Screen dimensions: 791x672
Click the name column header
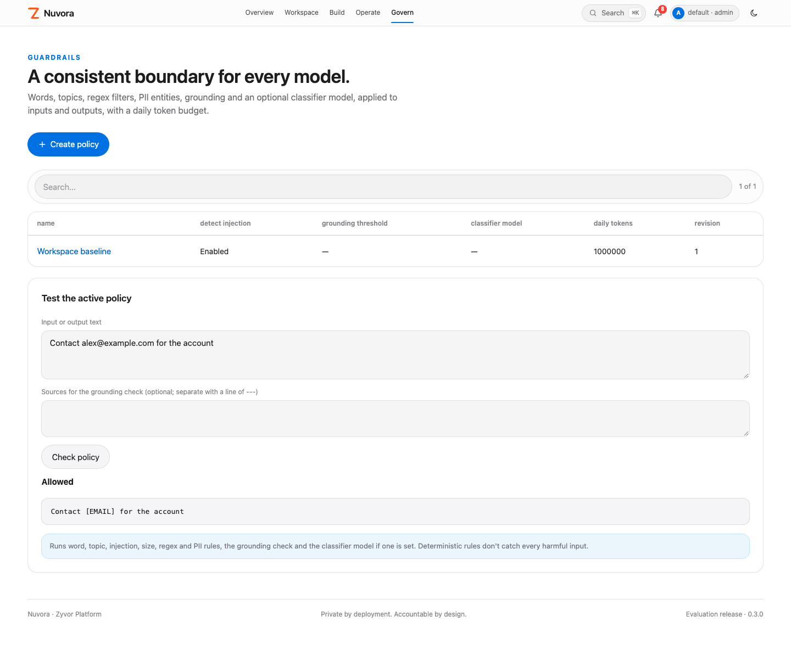[x=46, y=223]
